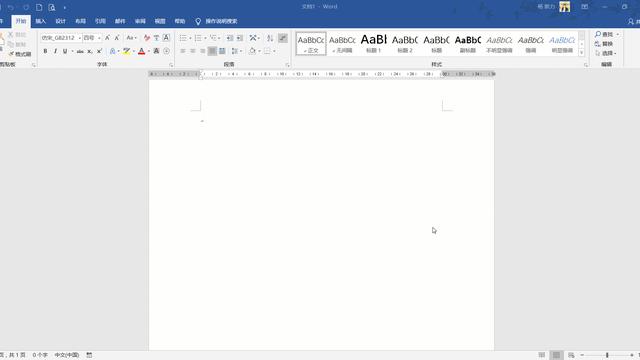Click the paragraph shading paint bucket
640x360 pixels.
[x=252, y=51]
